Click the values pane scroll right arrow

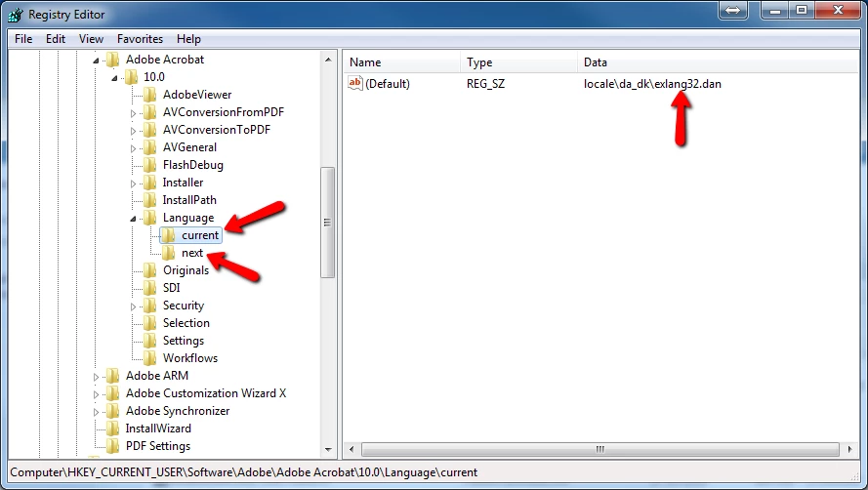(x=850, y=449)
